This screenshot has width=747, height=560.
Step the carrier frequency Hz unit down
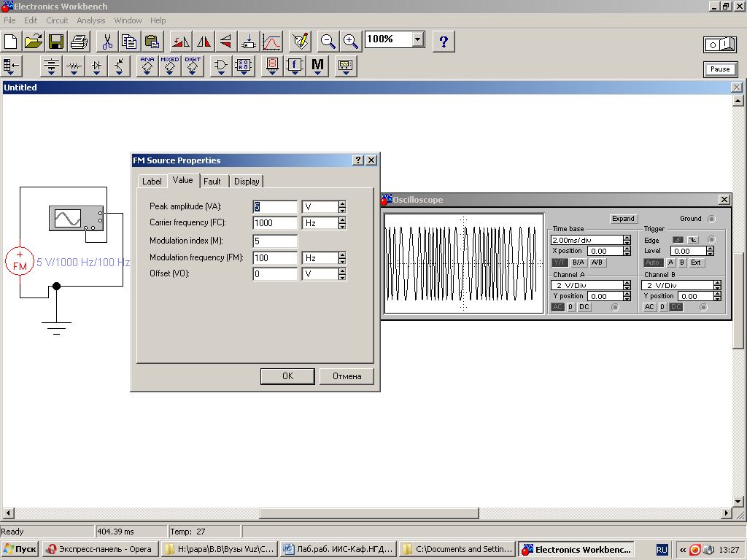click(x=342, y=226)
